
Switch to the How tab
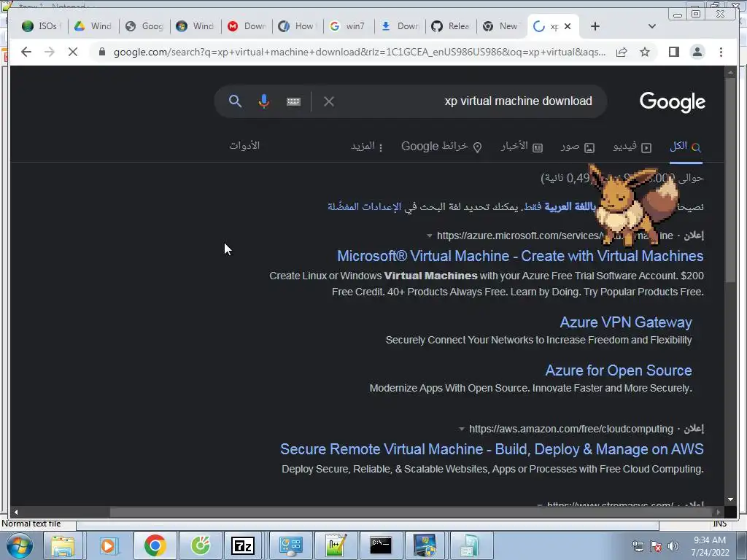pyautogui.click(x=297, y=26)
